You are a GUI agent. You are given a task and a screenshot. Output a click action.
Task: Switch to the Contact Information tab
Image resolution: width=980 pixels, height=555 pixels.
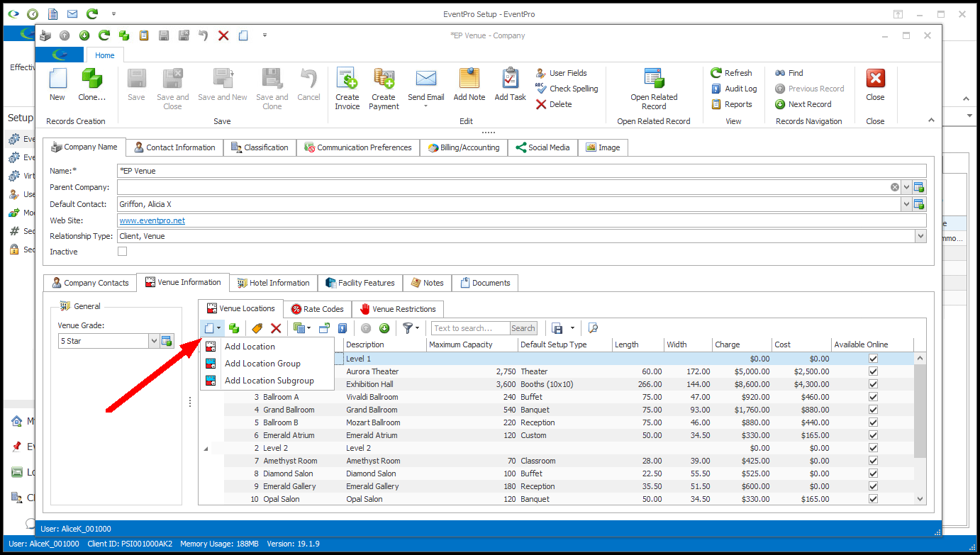pyautogui.click(x=174, y=147)
